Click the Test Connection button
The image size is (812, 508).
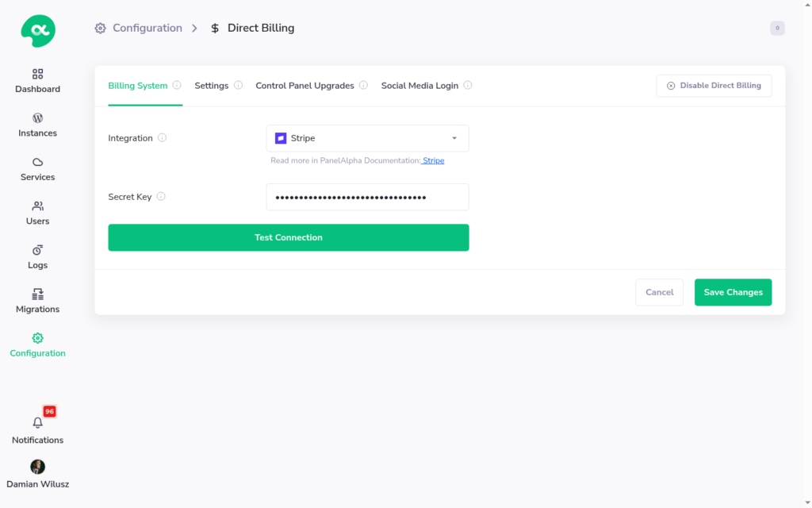coord(289,237)
